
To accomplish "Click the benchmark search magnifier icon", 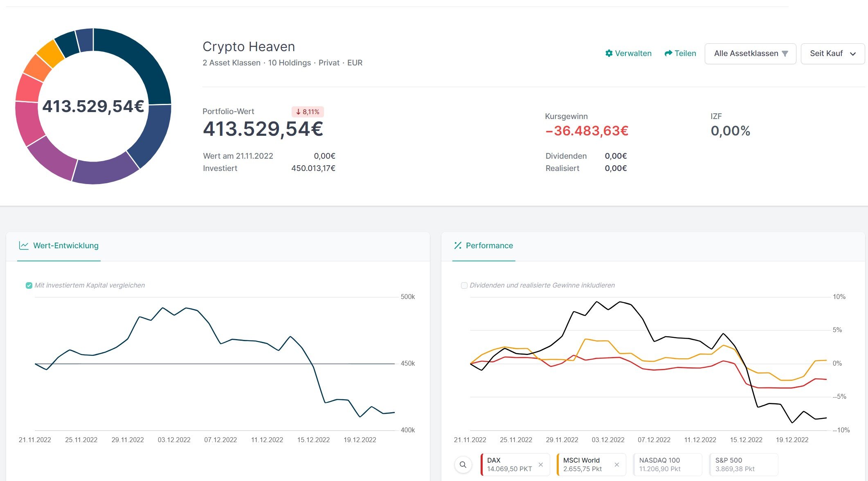I will (x=463, y=465).
